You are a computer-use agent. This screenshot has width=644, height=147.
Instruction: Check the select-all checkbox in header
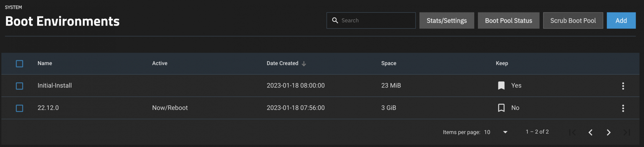pos(19,64)
